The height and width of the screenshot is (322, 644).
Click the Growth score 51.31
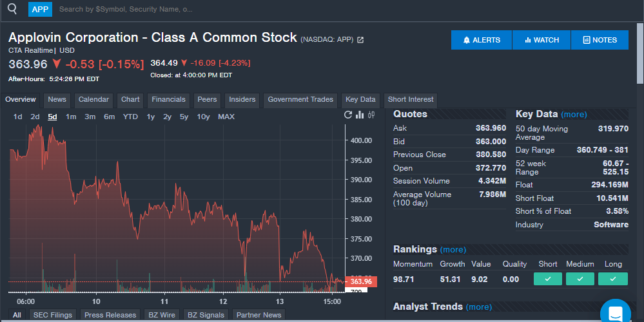coord(450,279)
